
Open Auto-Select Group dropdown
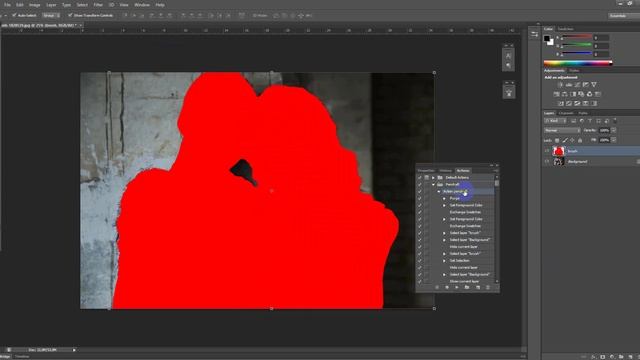51,15
